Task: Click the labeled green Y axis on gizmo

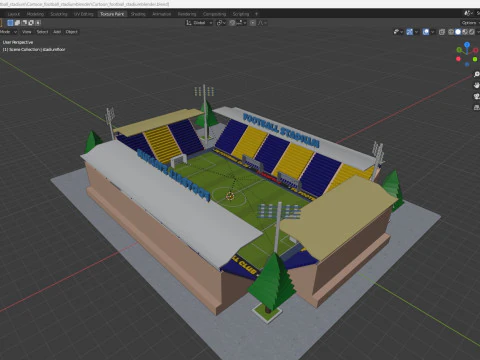Action: [x=459, y=50]
